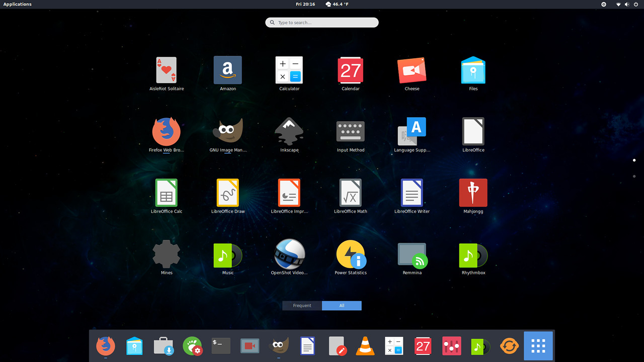Open Calculator from the bottom dock
Screen dimensions: 644x362
tap(394, 346)
